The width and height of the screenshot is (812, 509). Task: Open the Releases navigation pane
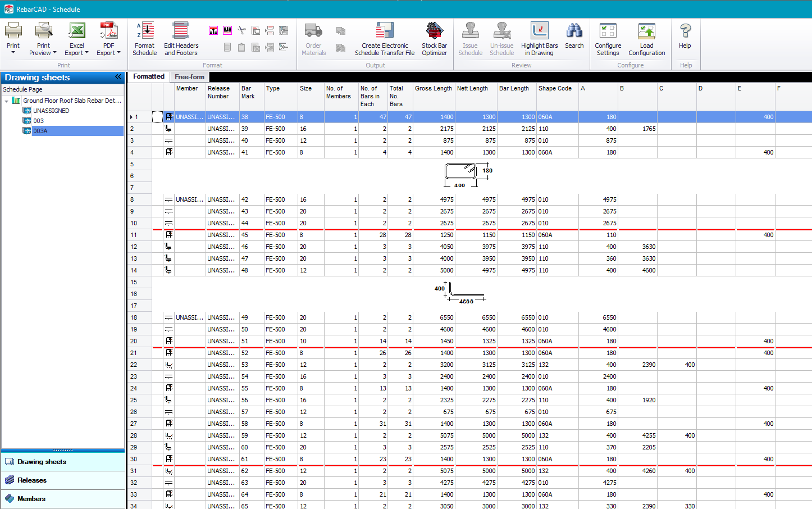tap(32, 480)
